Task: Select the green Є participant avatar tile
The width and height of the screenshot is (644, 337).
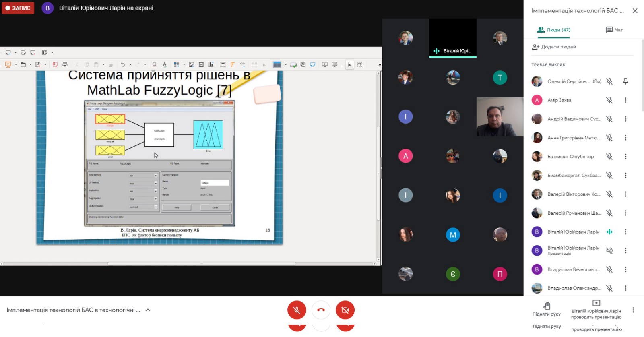Action: click(453, 274)
